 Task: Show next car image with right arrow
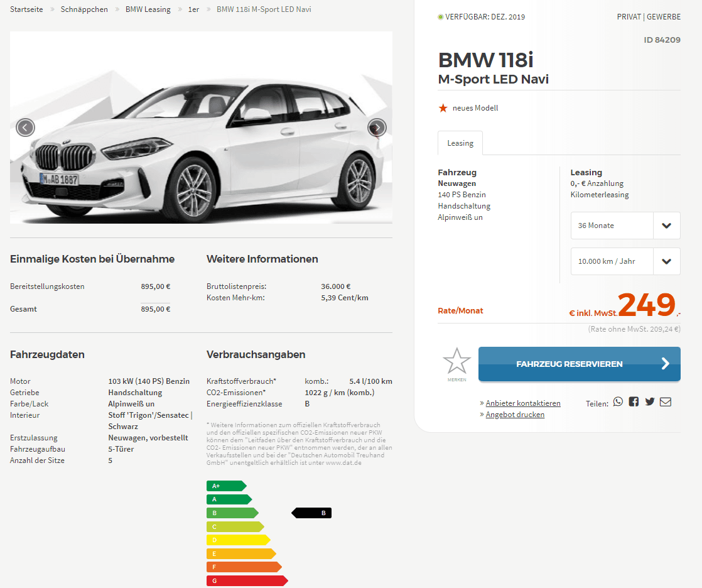click(377, 128)
